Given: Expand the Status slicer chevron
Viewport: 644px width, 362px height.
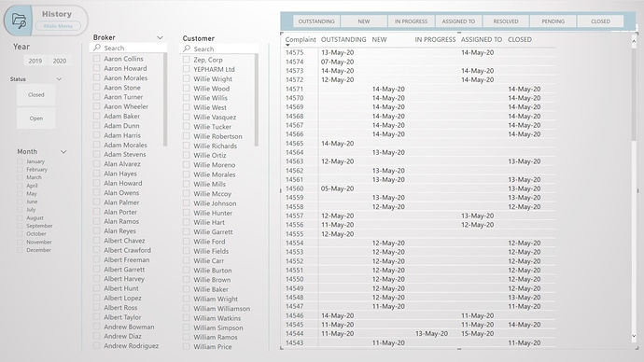Looking at the screenshot, I should 59,78.
